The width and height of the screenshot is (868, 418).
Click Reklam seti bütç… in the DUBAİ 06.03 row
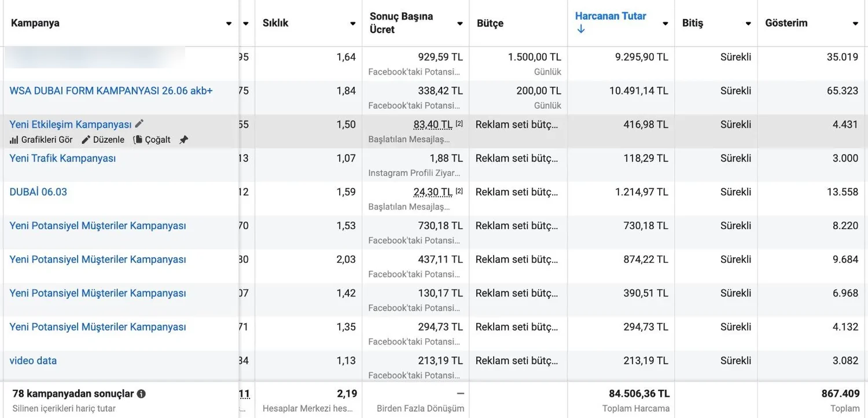[517, 192]
